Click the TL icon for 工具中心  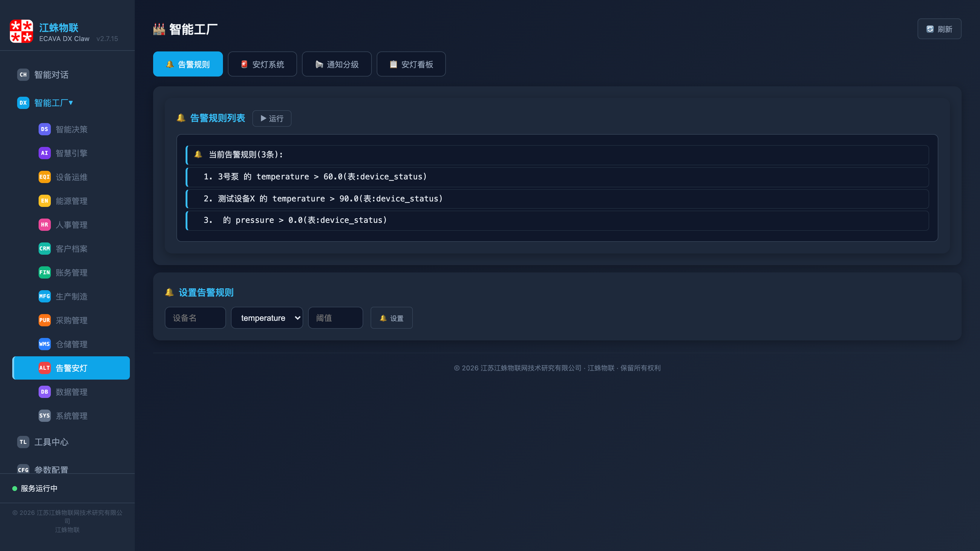(23, 442)
